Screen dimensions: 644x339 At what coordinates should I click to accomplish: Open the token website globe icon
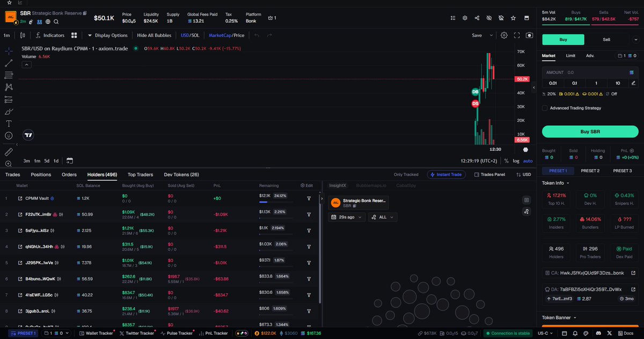click(x=48, y=21)
